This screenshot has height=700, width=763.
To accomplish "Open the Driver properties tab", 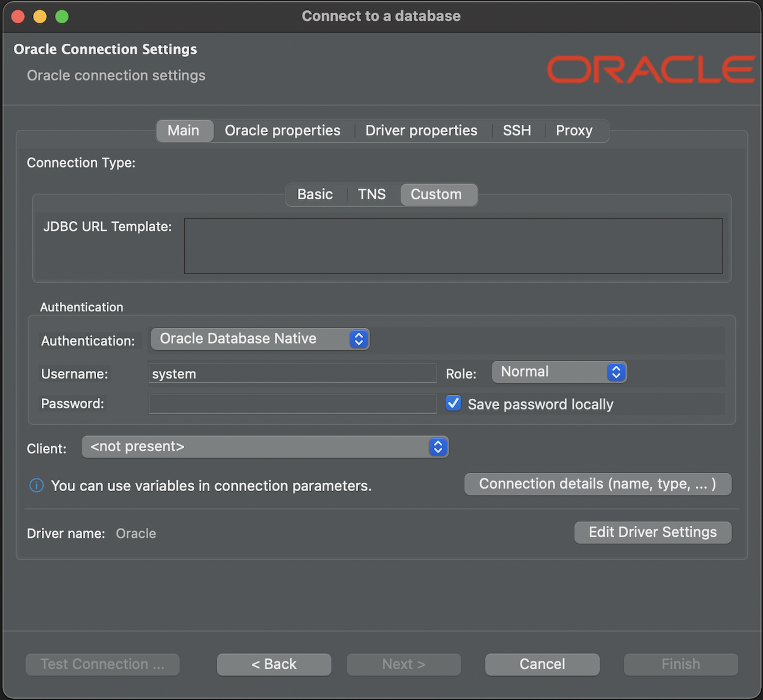I will pyautogui.click(x=421, y=130).
